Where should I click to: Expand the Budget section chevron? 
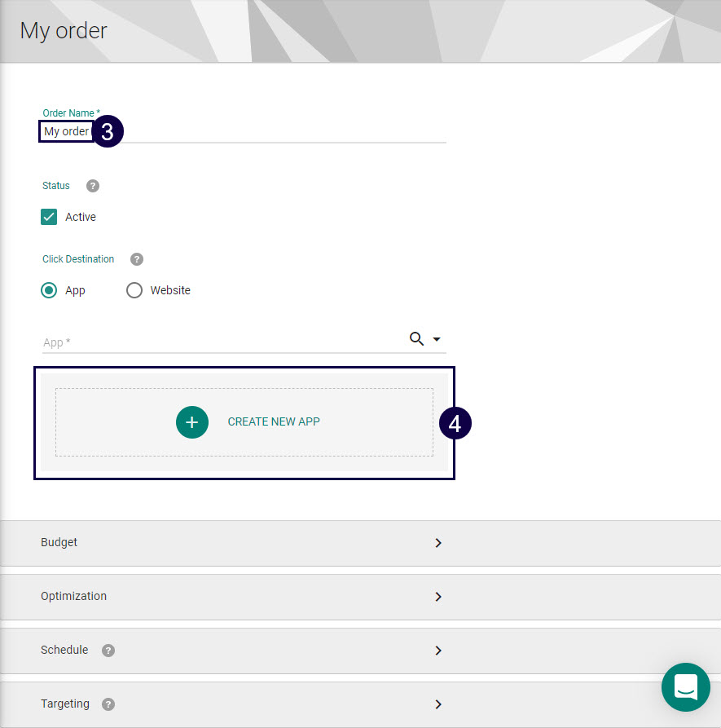tap(438, 543)
